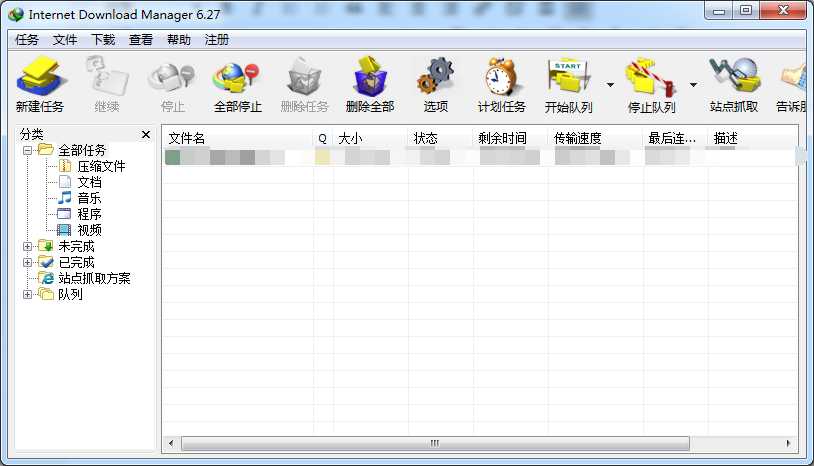Collapse the 全部任务 tree node
Image resolution: width=814 pixels, height=466 pixels.
point(28,150)
